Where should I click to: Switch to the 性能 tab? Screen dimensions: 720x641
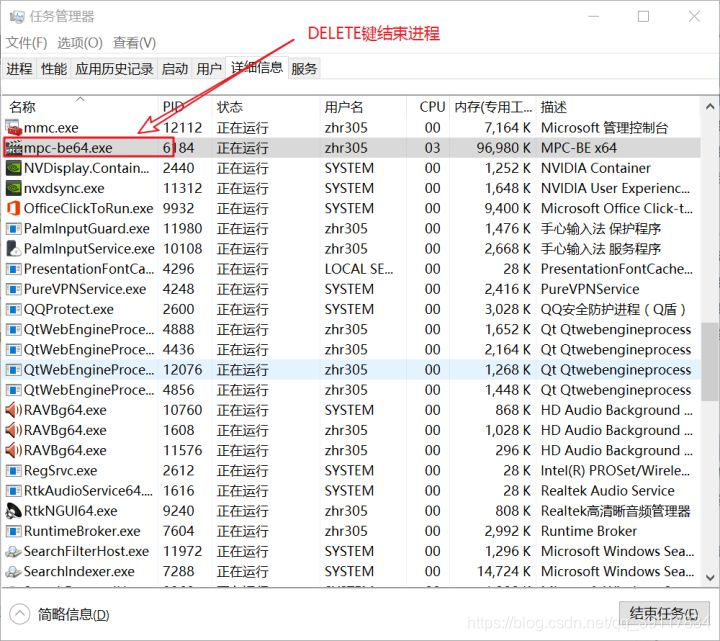pos(54,69)
